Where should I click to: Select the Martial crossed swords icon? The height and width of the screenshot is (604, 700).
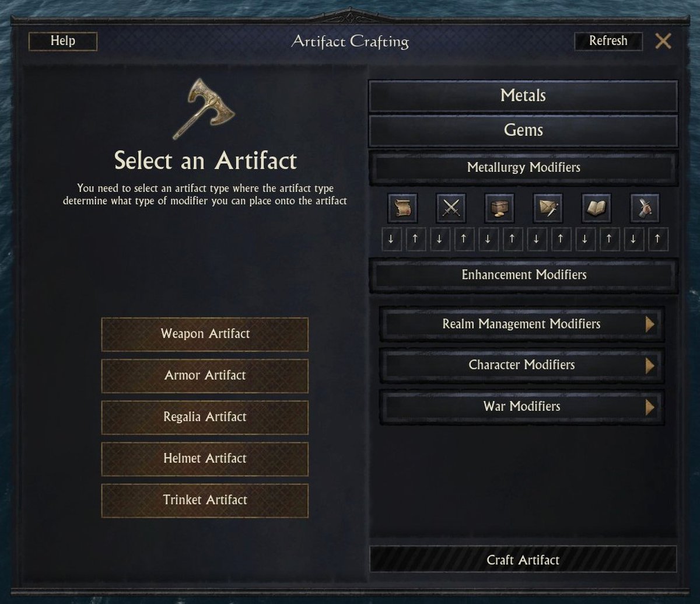click(x=451, y=208)
